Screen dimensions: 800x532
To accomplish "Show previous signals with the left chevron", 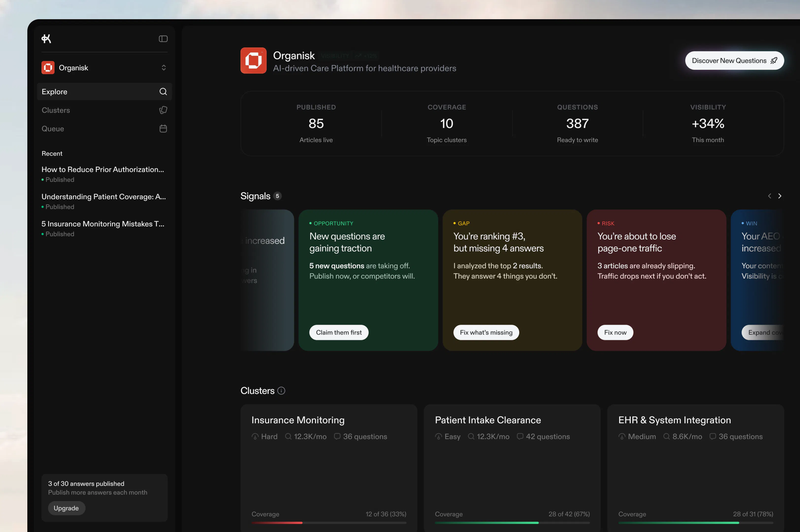I will 769,196.
